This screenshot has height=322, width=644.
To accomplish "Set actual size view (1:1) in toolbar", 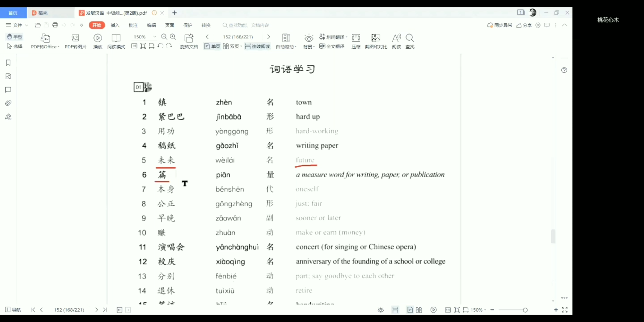I will [x=134, y=46].
